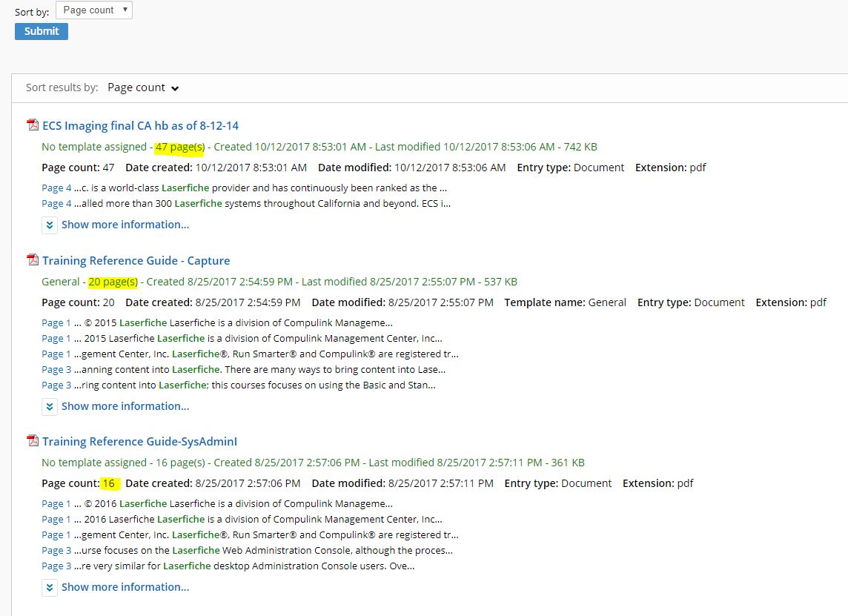Expand chevron icon under SysAdminI guide result
Viewport: 848px width, 616px height.
point(50,588)
